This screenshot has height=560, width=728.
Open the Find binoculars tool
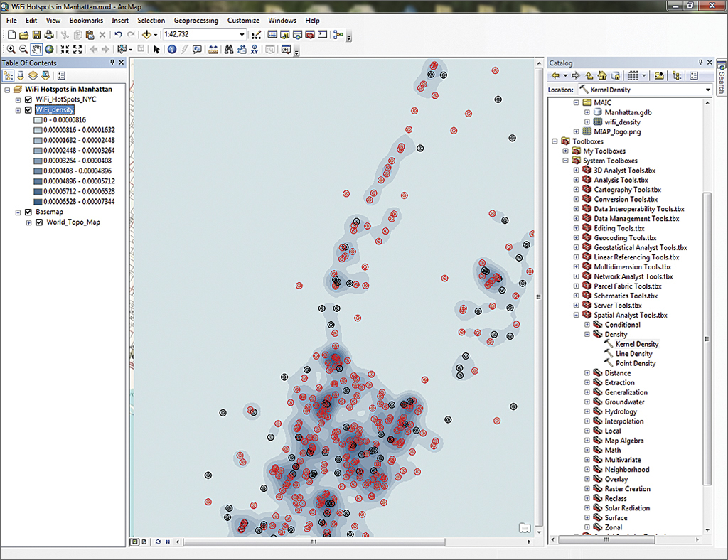229,49
